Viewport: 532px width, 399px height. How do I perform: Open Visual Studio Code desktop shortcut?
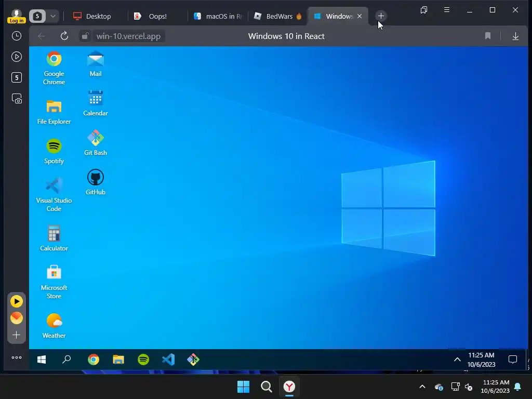[54, 195]
